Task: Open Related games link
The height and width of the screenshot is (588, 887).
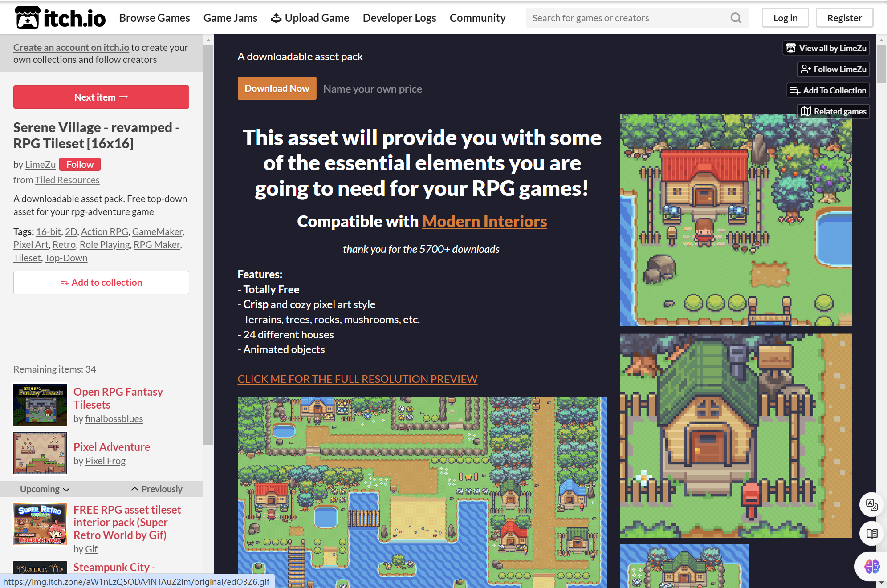Action: (x=833, y=111)
